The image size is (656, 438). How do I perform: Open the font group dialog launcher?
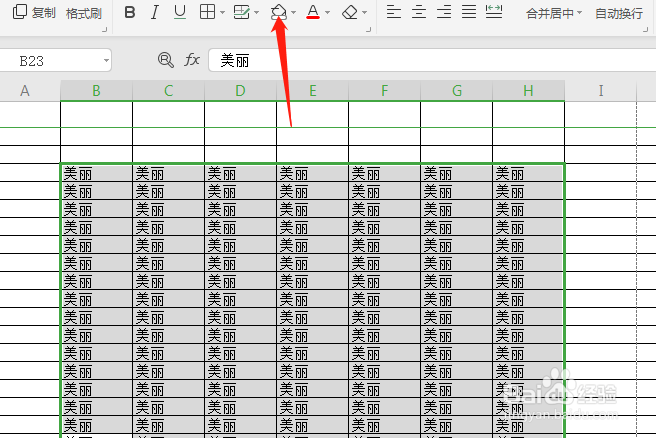coord(369,30)
